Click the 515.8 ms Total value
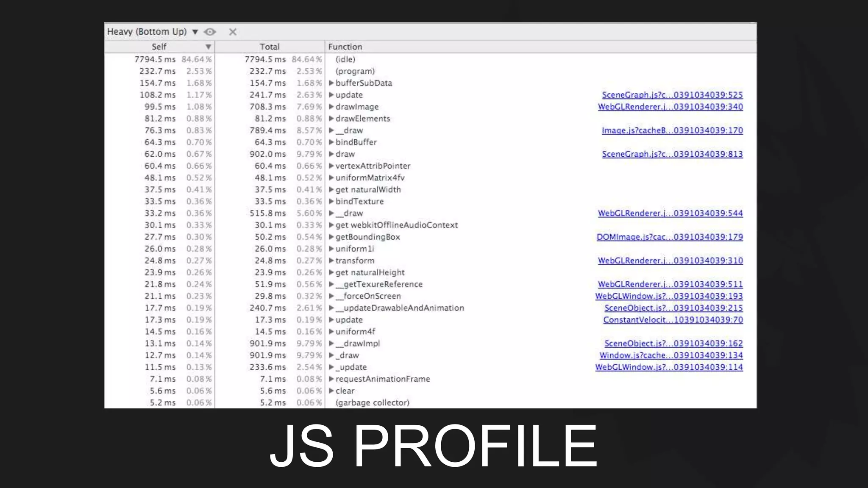This screenshot has height=488, width=868. click(267, 213)
